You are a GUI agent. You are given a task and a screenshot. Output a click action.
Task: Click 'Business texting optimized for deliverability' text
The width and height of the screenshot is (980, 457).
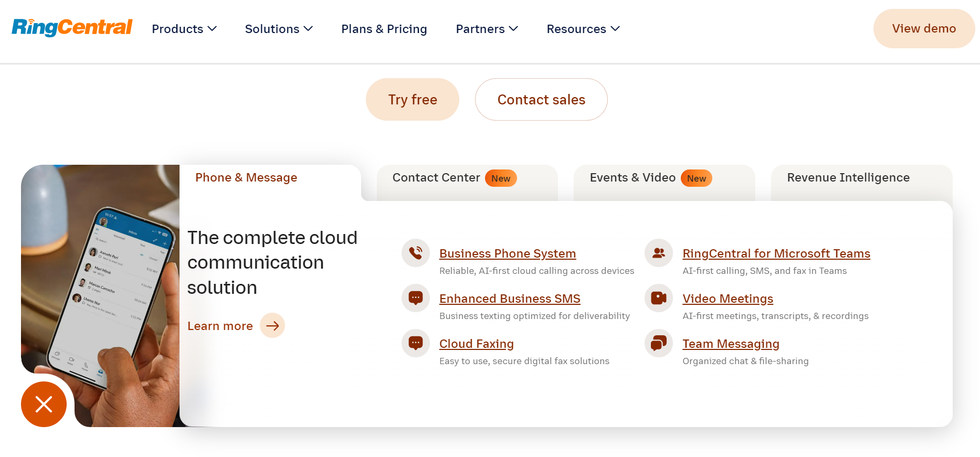click(534, 316)
